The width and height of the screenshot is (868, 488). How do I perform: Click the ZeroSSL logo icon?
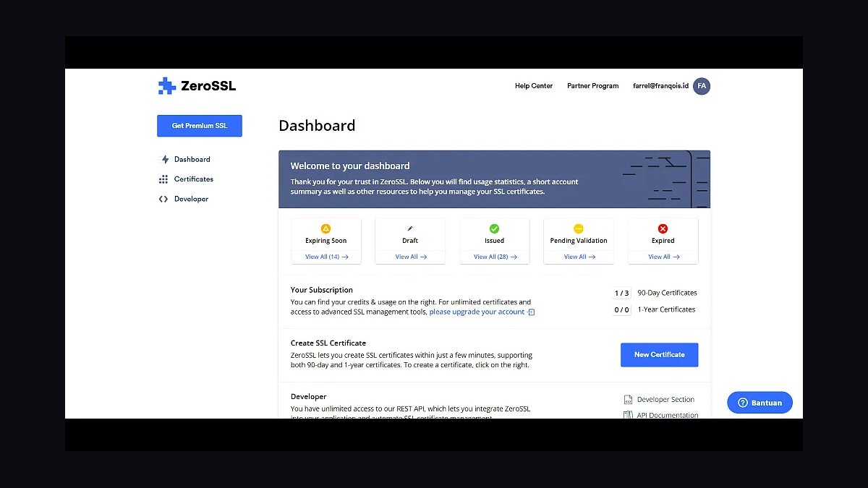click(x=167, y=86)
